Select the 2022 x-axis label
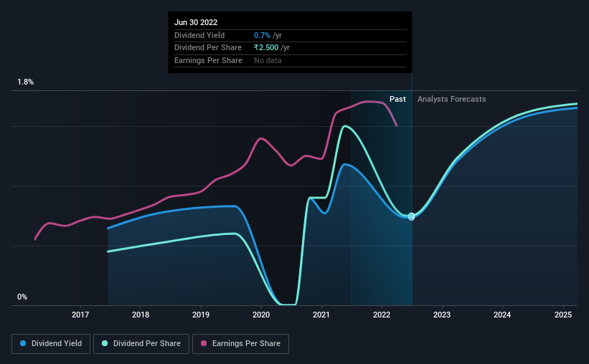 tap(382, 315)
